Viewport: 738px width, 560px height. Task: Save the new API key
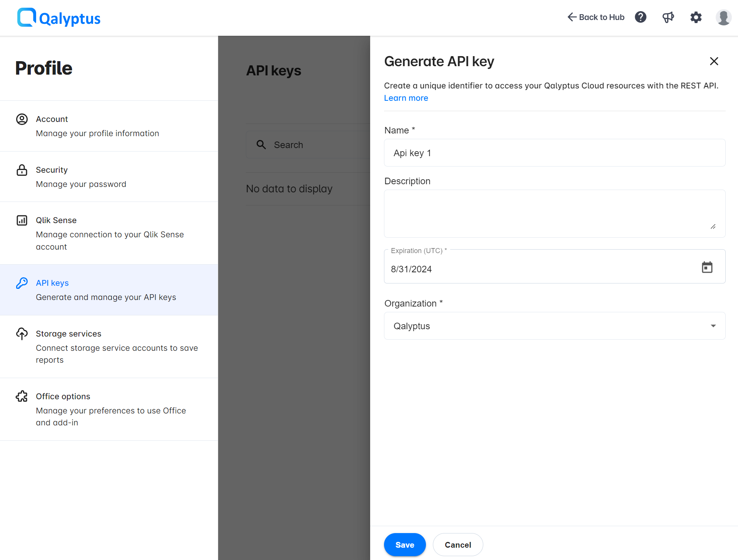404,544
